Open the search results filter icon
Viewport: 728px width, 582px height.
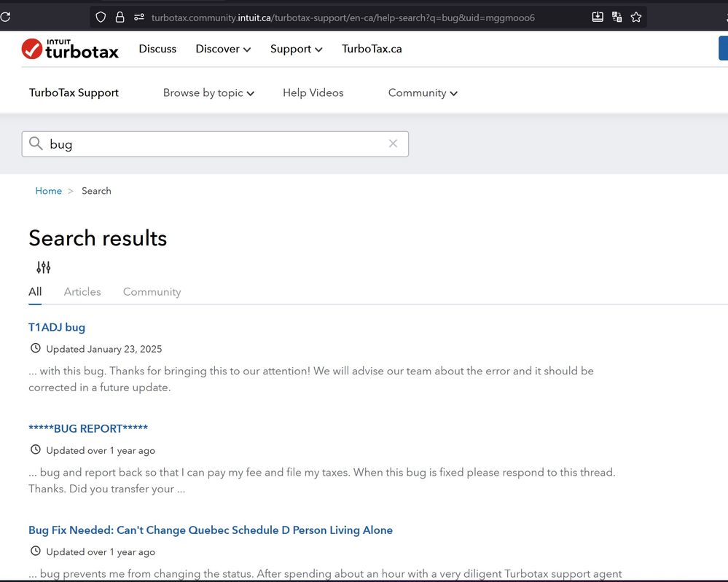point(44,267)
